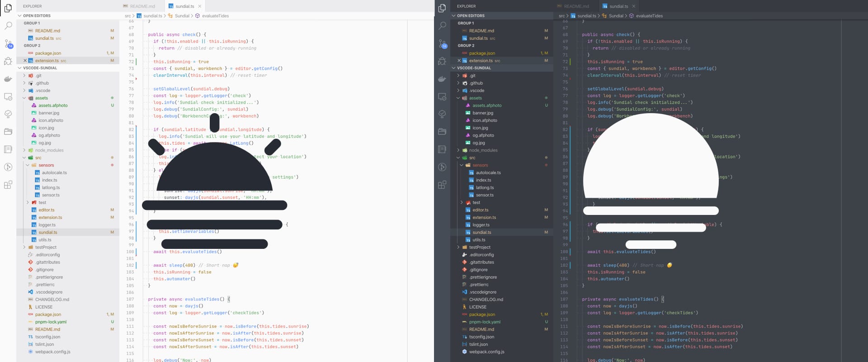Open Docker view in light theme window

point(8,79)
